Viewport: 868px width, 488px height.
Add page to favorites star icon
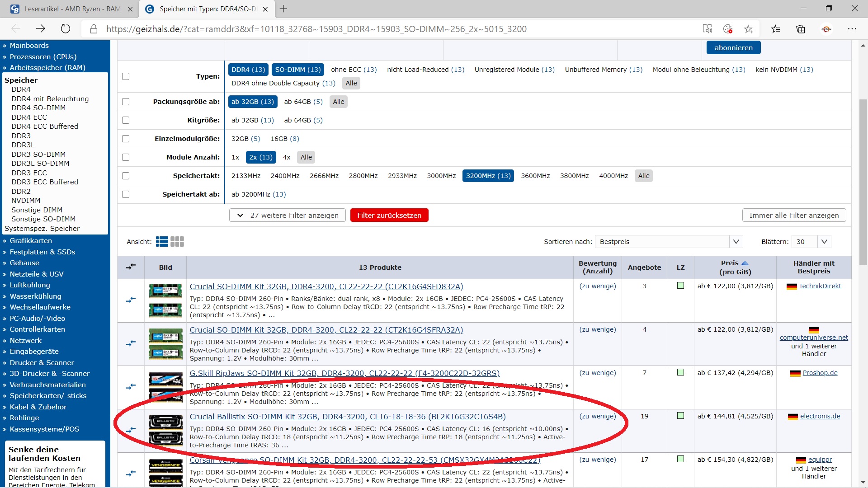(x=748, y=29)
